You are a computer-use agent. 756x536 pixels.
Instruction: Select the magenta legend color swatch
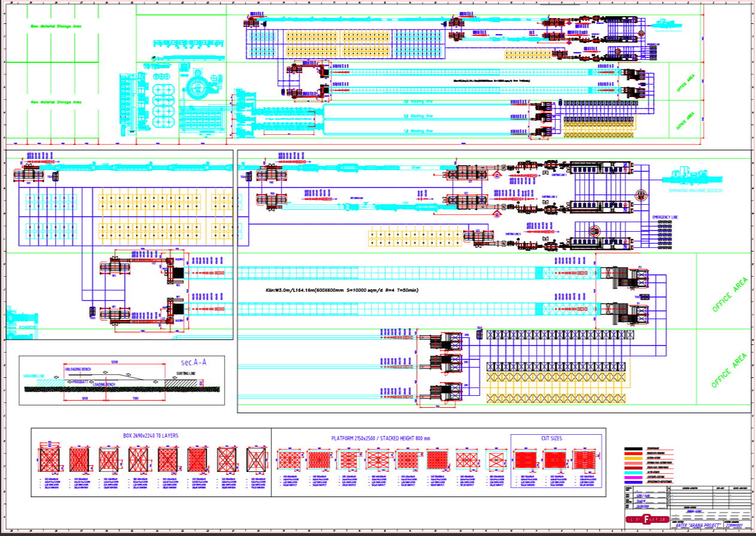[634, 477]
